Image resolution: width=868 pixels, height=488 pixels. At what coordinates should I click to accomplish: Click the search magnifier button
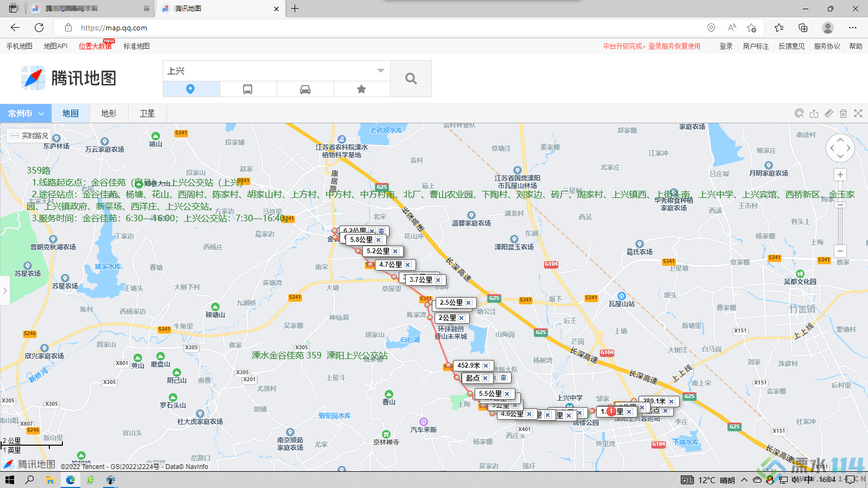point(411,79)
